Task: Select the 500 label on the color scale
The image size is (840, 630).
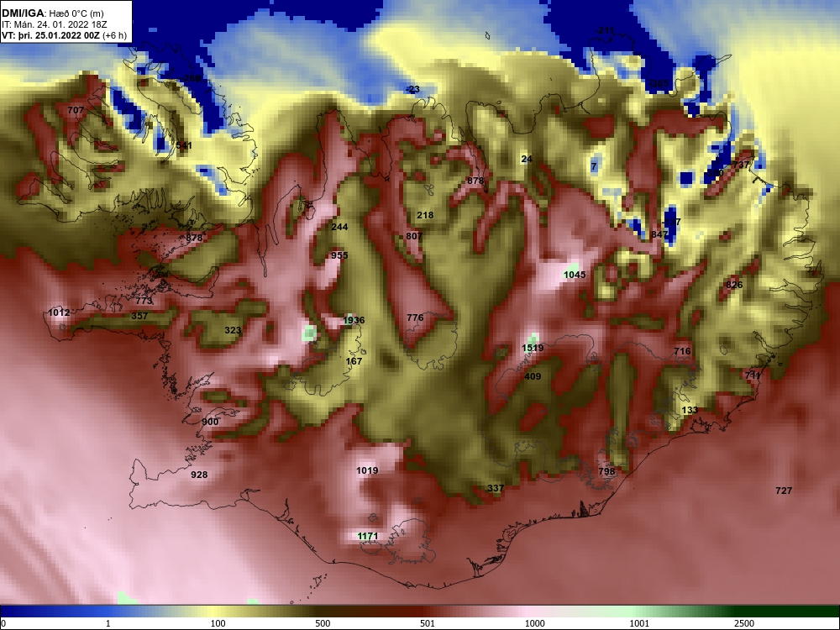Action: pos(323,623)
